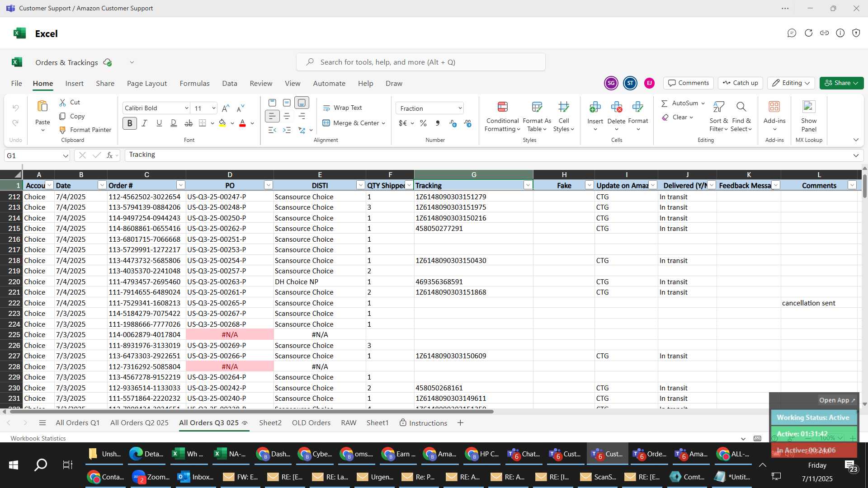Click the search for tools box
This screenshot has width=868, height=488.
[x=420, y=62]
